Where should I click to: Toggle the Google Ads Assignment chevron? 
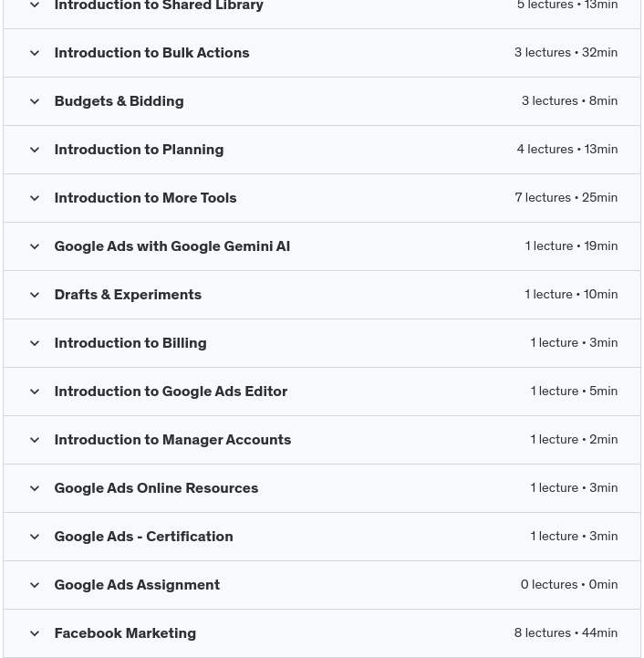pyautogui.click(x=35, y=585)
